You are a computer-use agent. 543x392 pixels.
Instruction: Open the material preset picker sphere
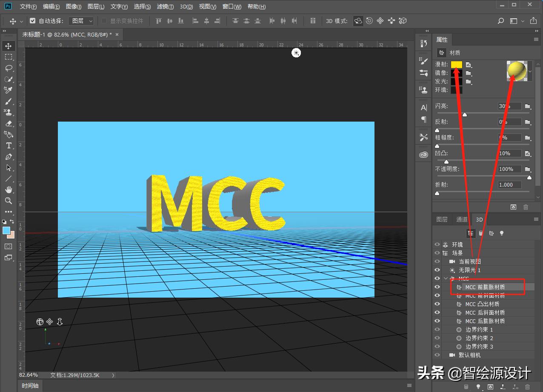point(517,71)
